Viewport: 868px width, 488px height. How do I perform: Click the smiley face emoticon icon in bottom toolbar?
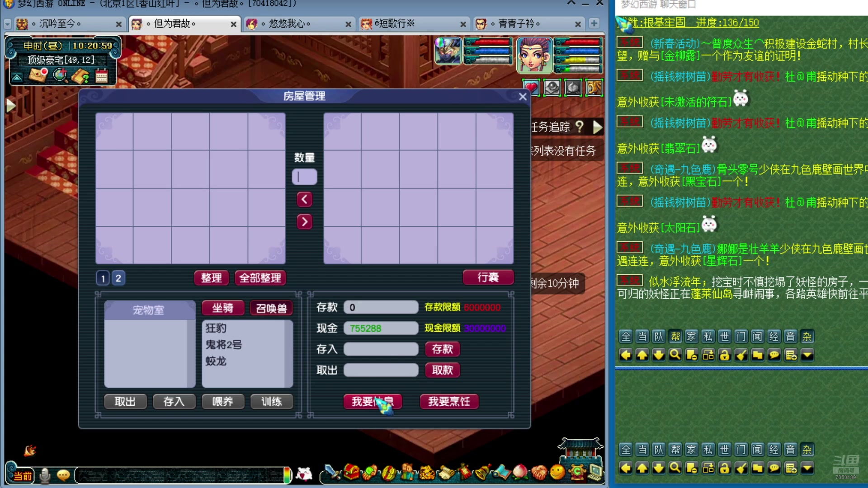[x=557, y=473]
